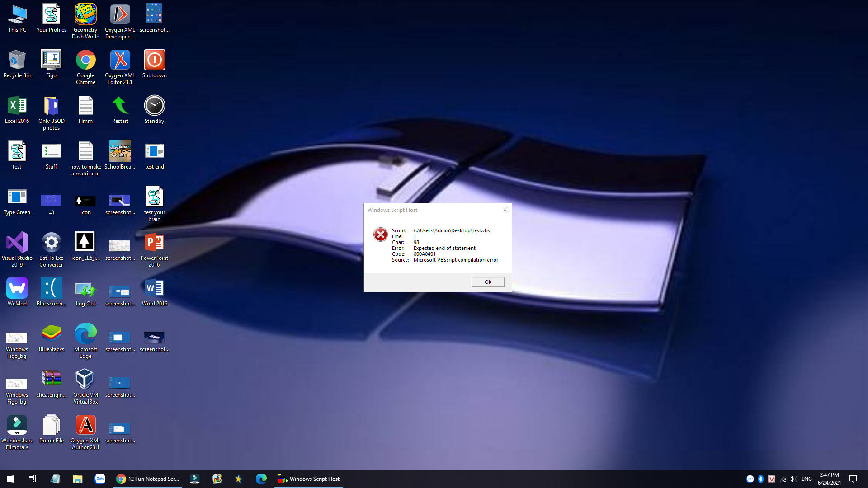Open the volume control in system tray
Image resolution: width=868 pixels, height=488 pixels.
point(793,479)
